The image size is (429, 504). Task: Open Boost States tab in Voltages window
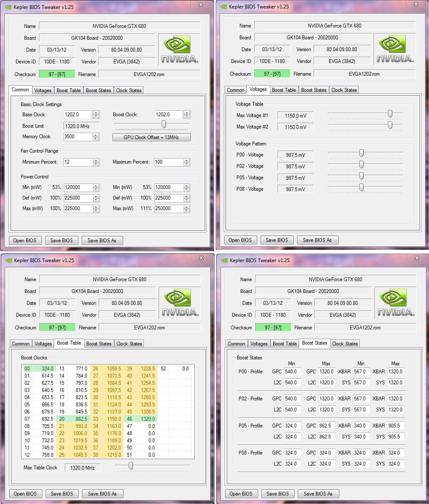(x=313, y=90)
